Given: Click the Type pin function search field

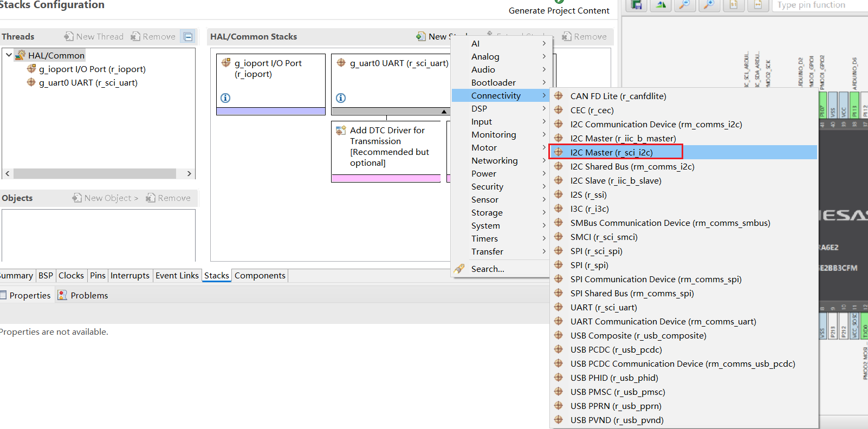Looking at the screenshot, I should pyautogui.click(x=818, y=5).
